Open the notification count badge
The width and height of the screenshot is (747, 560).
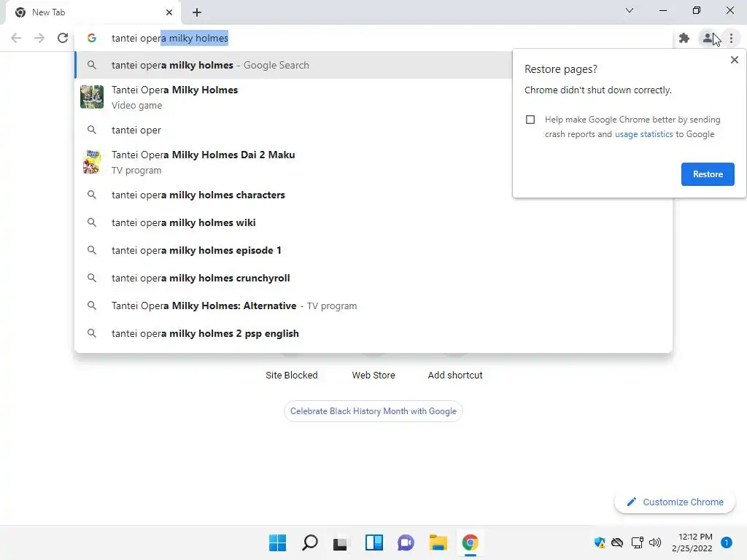727,542
